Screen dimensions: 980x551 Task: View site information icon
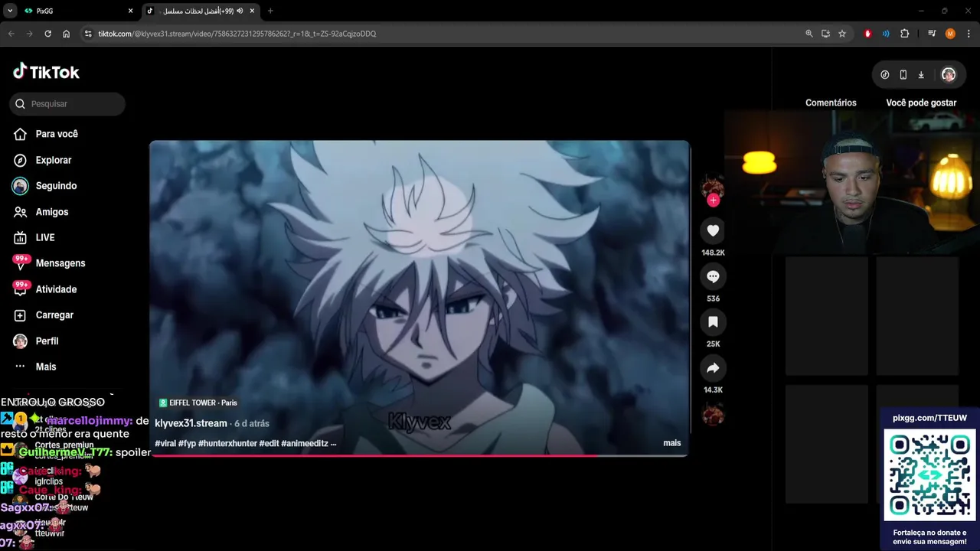88,34
